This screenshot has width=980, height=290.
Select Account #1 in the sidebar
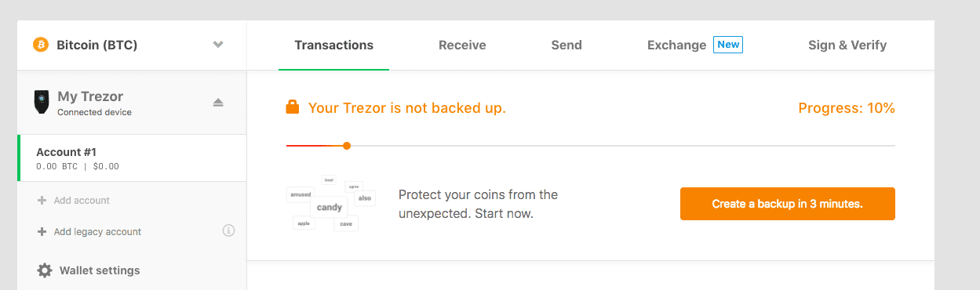[132, 158]
